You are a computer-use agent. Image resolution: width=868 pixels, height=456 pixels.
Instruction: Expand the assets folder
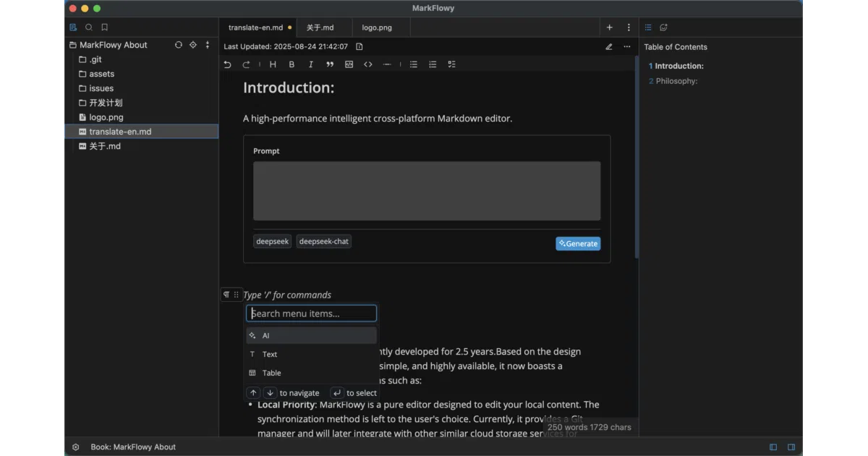(x=142, y=74)
